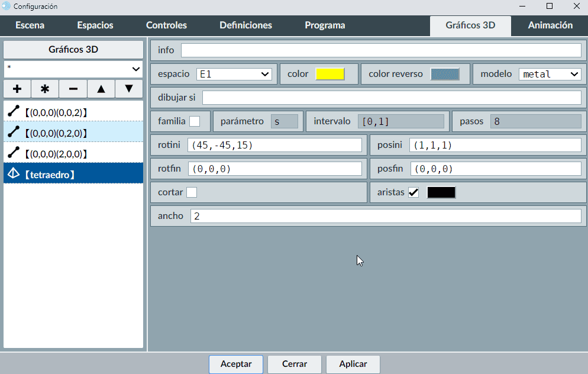Open the Animación tab
The width and height of the screenshot is (588, 374).
550,25
